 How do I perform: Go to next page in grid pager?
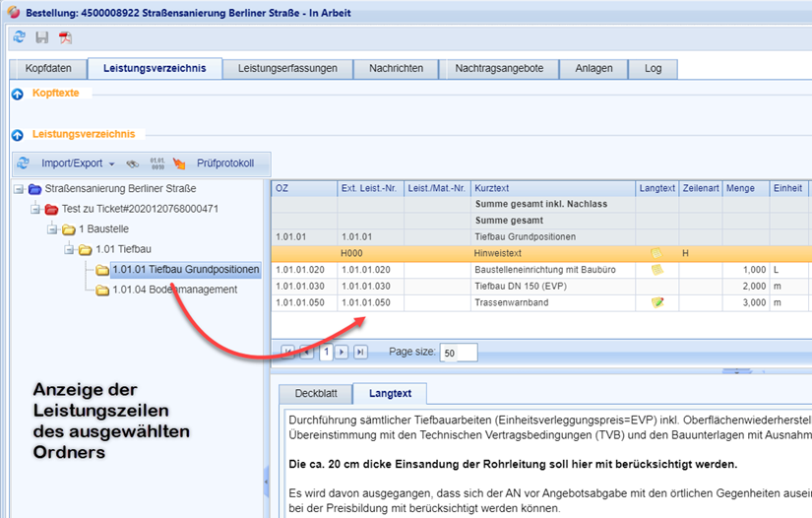pyautogui.click(x=342, y=352)
